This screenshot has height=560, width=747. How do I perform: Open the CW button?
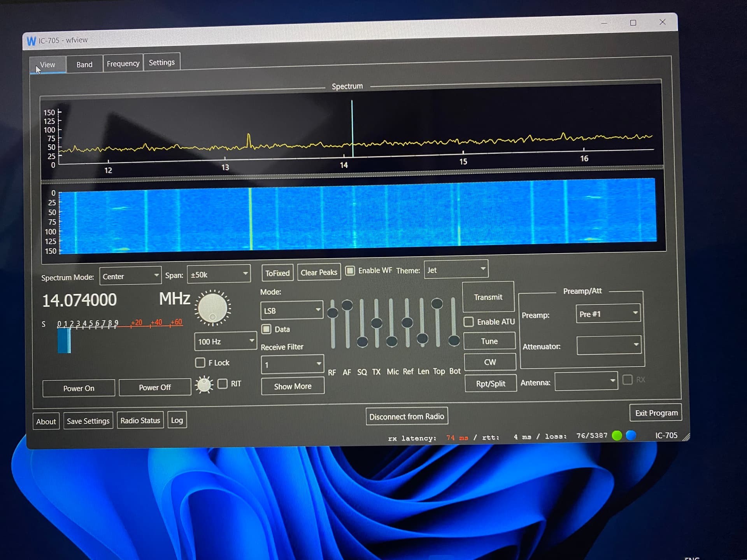(x=490, y=362)
